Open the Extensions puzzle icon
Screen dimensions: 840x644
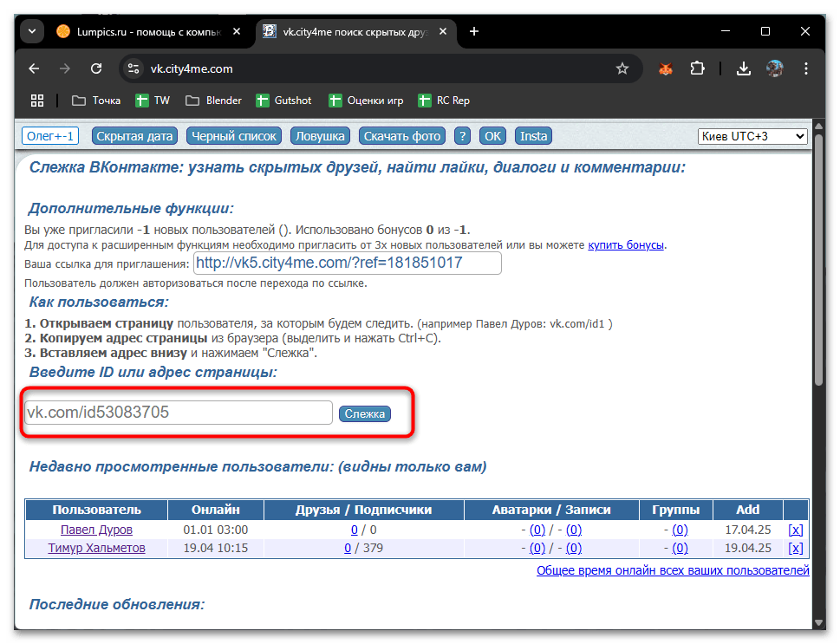[697, 68]
